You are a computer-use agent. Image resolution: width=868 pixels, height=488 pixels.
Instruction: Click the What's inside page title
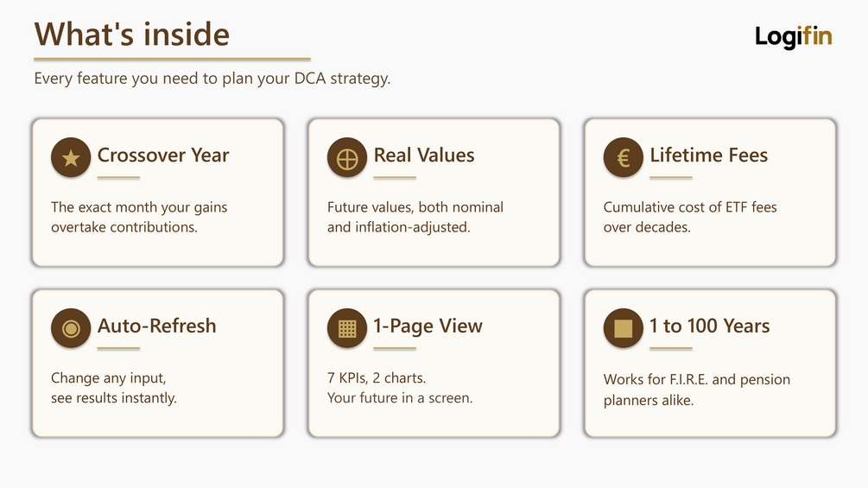click(x=132, y=34)
